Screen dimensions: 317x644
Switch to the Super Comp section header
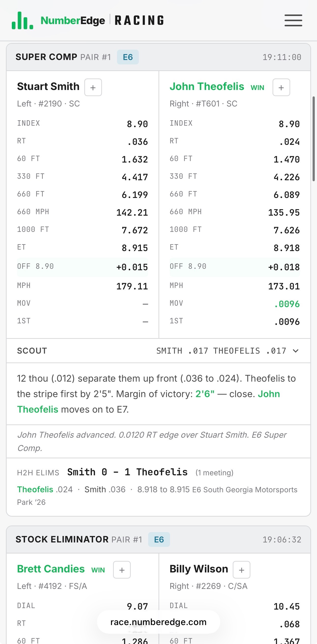click(x=47, y=57)
